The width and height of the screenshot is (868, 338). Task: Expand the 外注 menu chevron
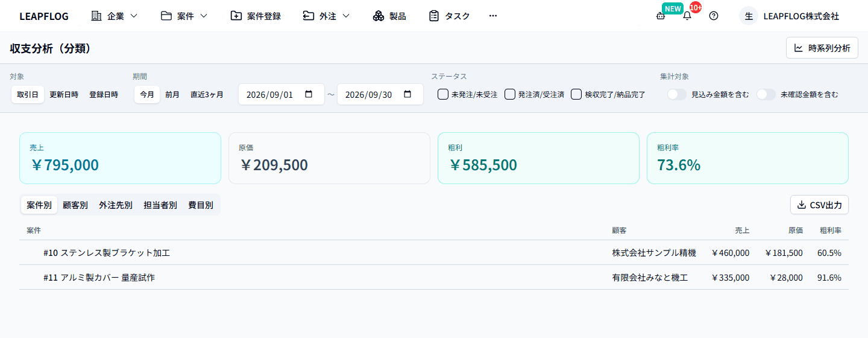click(x=346, y=16)
